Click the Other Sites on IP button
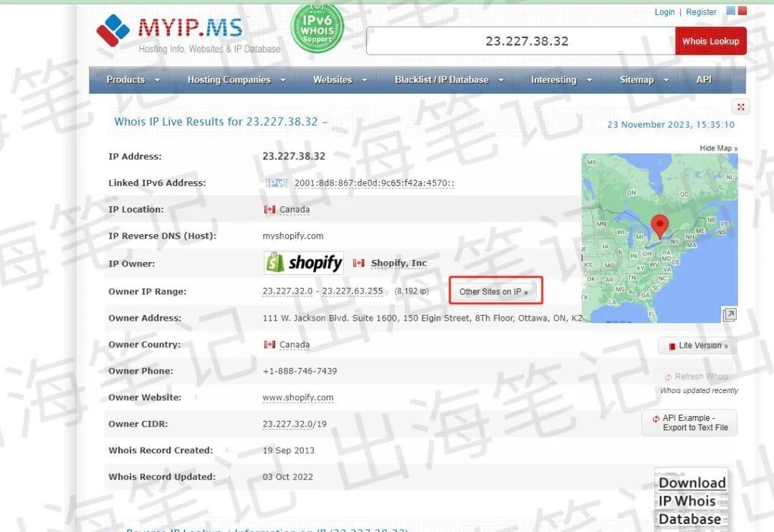 [x=494, y=292]
